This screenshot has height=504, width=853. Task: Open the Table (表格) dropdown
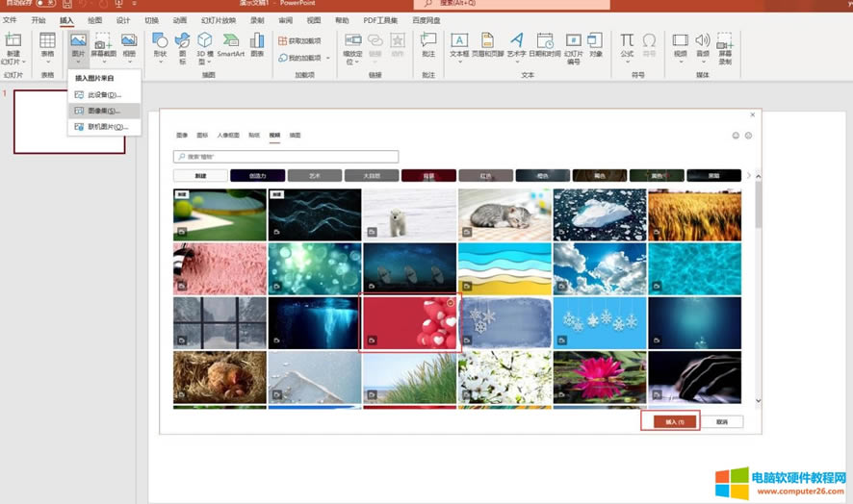[47, 45]
